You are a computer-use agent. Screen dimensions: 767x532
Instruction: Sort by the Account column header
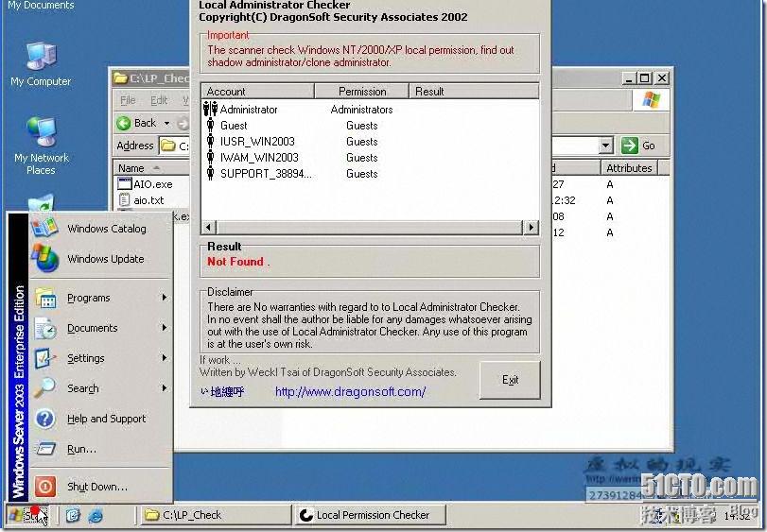[258, 92]
